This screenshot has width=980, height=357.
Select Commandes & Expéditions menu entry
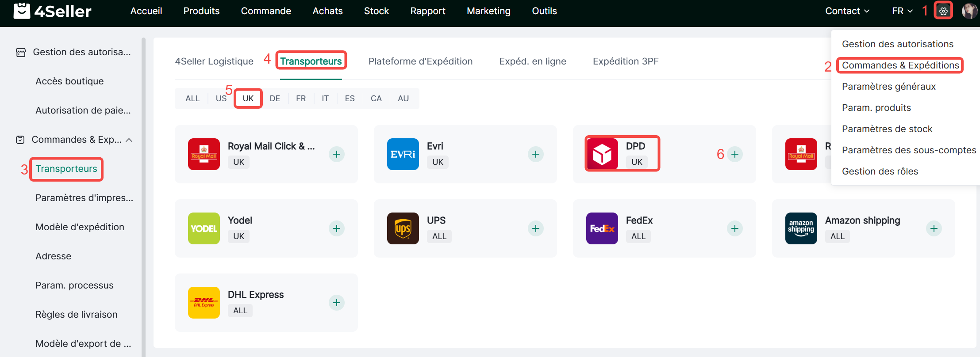[x=900, y=65]
